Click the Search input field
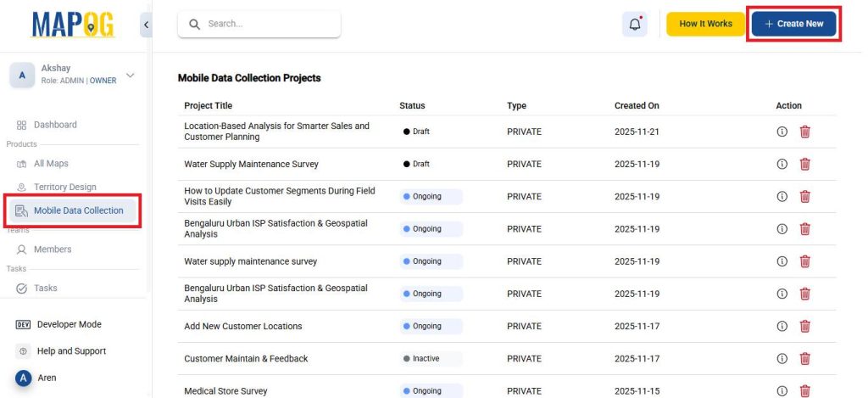The image size is (868, 398). 259,24
